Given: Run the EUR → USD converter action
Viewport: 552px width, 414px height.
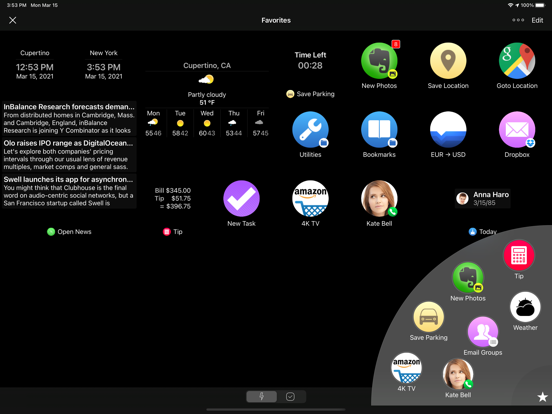Looking at the screenshot, I should 448,130.
